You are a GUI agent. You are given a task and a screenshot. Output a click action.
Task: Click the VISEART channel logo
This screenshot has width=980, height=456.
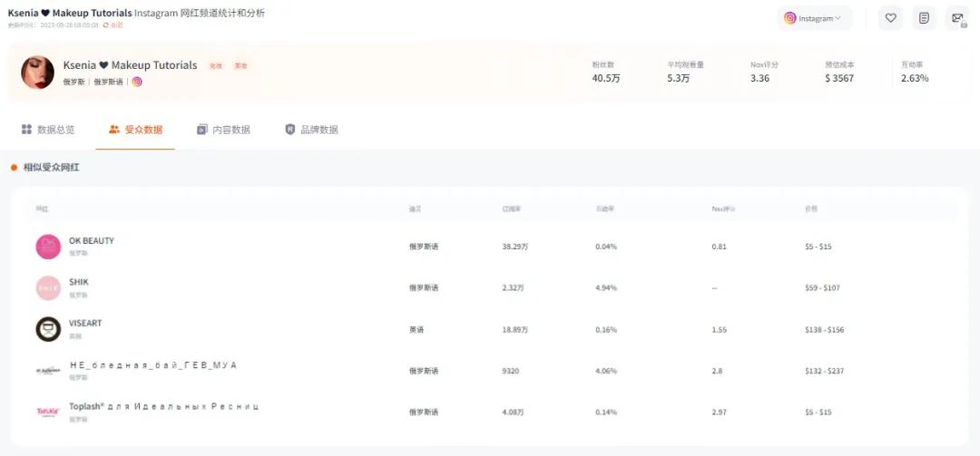pos(48,329)
